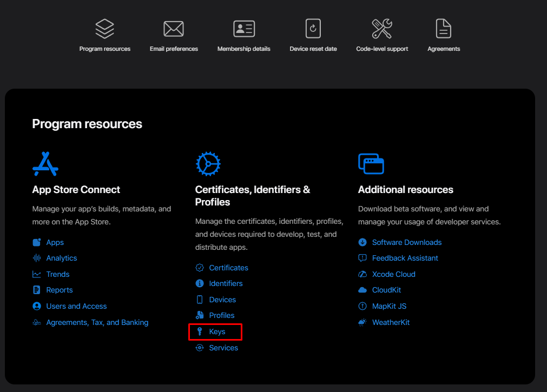Image resolution: width=547 pixels, height=392 pixels.
Task: Click the Devices phone icon
Action: [x=200, y=300]
